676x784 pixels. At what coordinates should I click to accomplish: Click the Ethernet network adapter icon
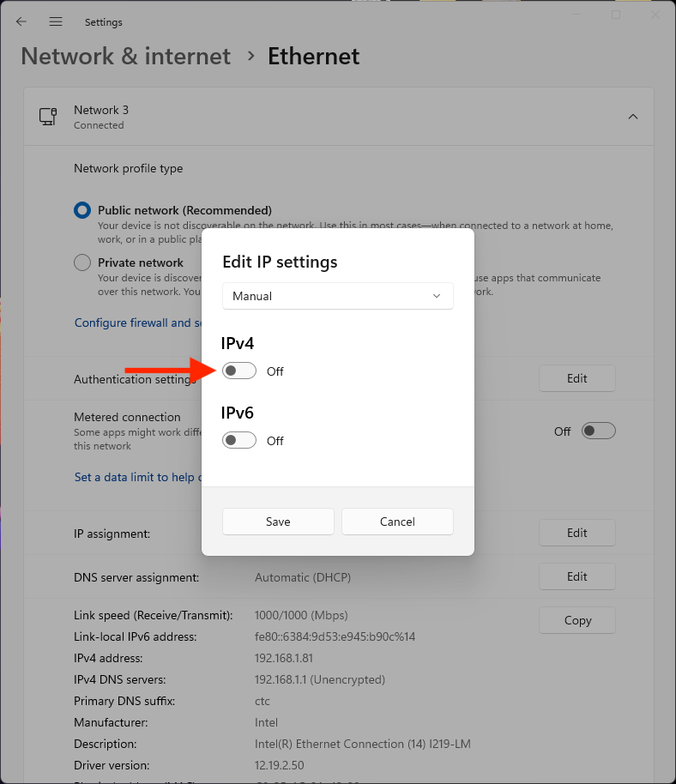click(x=48, y=117)
